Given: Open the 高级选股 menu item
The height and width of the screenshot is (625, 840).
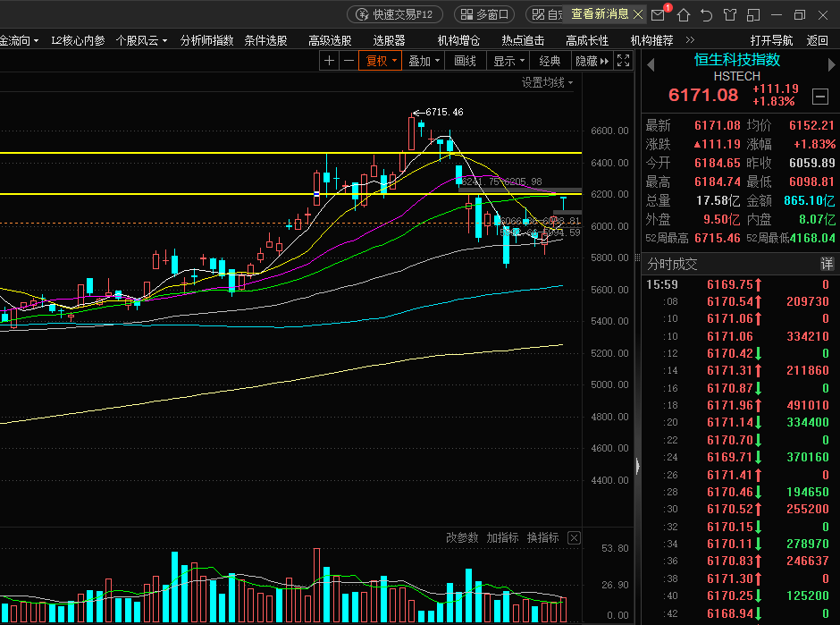Looking at the screenshot, I should (x=330, y=41).
